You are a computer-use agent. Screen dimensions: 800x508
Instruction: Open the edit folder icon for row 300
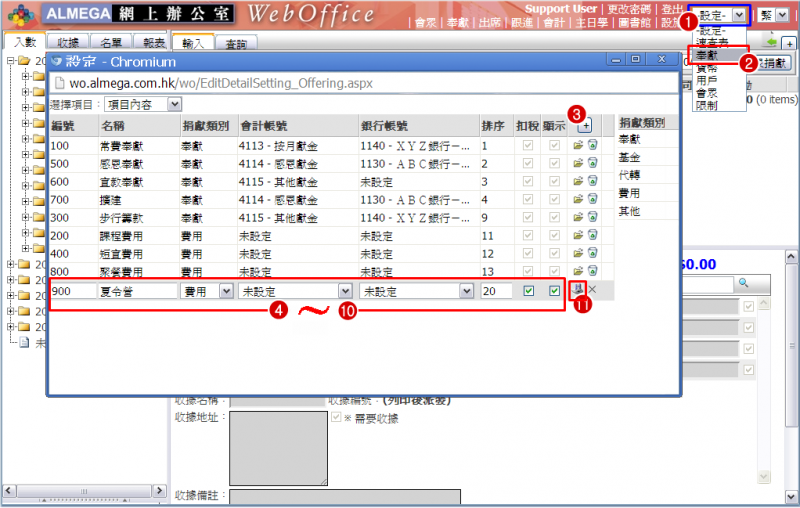(578, 217)
